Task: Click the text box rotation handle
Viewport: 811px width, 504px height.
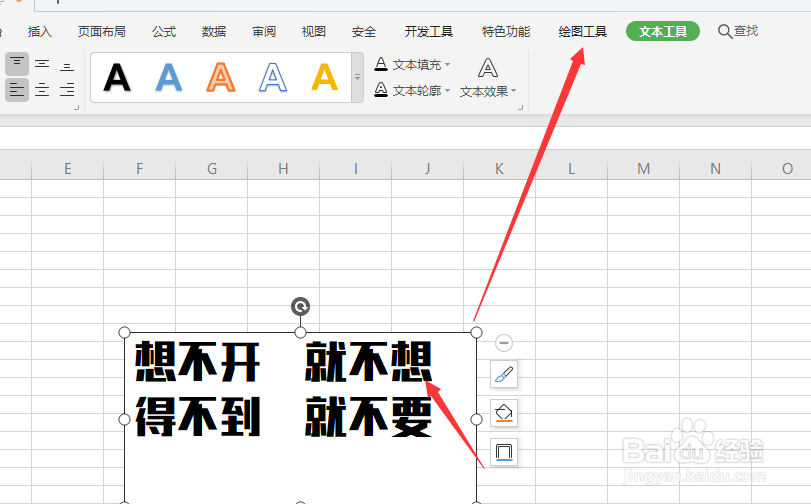Action: [301, 306]
